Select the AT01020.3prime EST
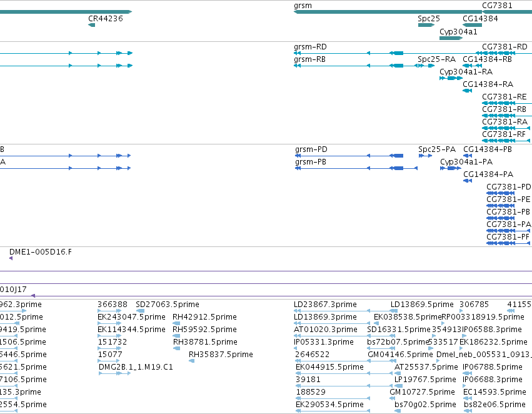 tap(332, 336)
